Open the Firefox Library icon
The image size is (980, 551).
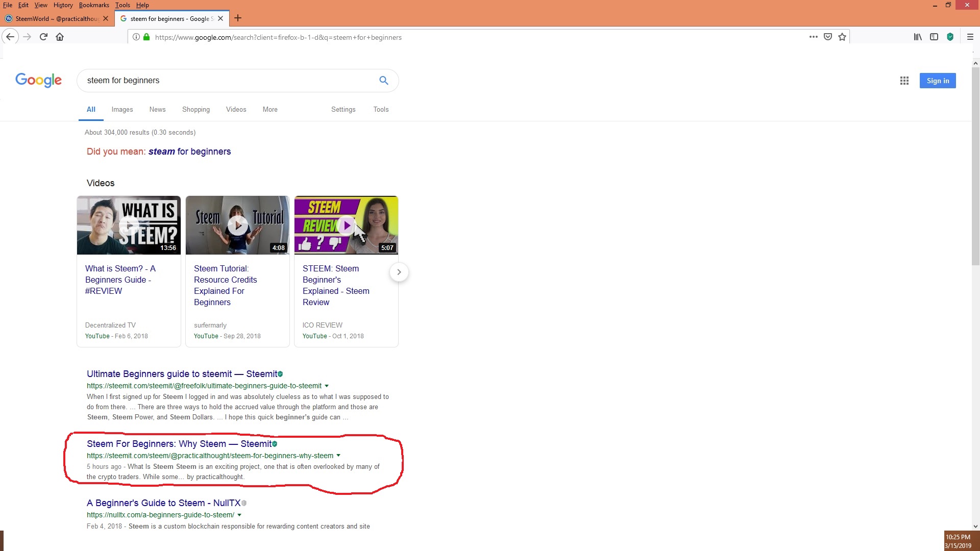click(918, 37)
